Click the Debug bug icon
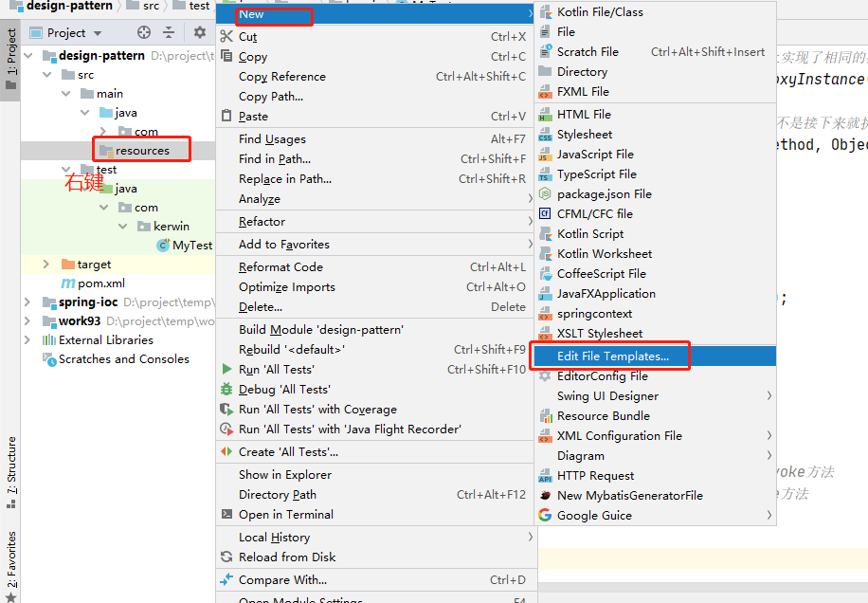 tap(226, 390)
